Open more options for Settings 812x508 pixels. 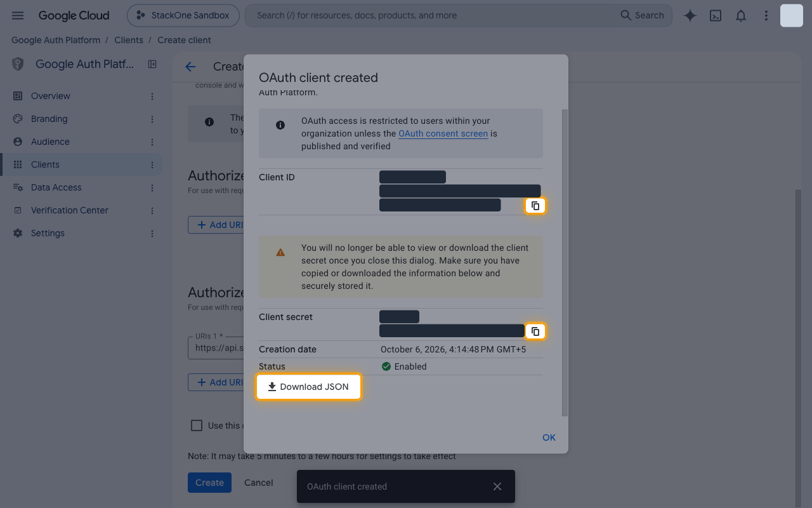(x=152, y=233)
